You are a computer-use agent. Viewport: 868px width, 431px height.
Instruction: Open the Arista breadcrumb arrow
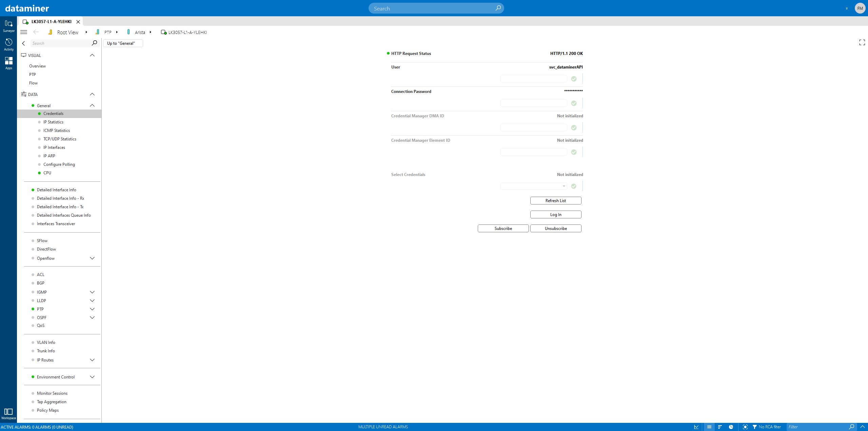click(x=151, y=32)
